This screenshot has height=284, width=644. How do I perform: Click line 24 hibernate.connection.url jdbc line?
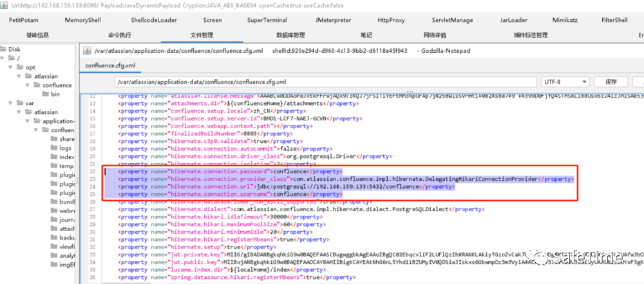pyautogui.click(x=287, y=187)
